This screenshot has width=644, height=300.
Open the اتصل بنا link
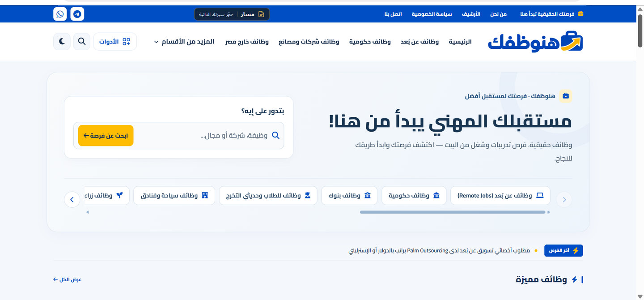coord(393,14)
